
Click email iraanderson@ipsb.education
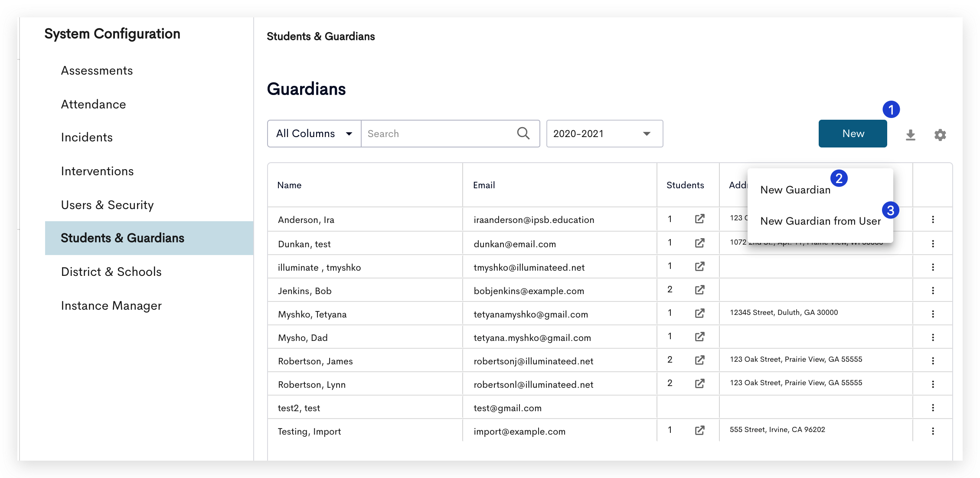(534, 220)
